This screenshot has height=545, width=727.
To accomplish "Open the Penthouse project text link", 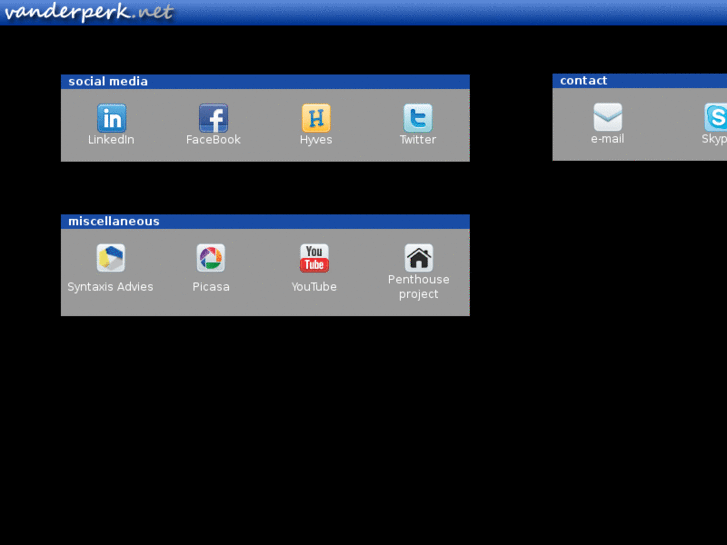I will [x=419, y=287].
